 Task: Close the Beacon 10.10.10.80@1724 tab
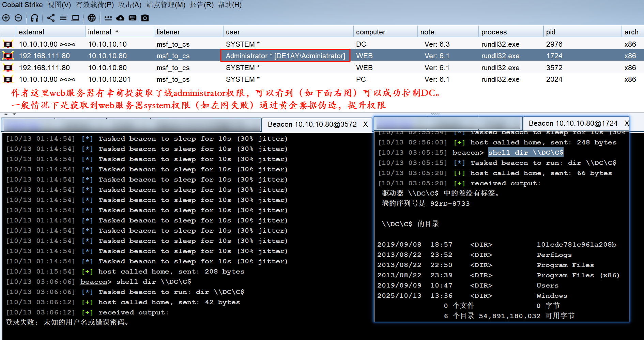pos(627,123)
